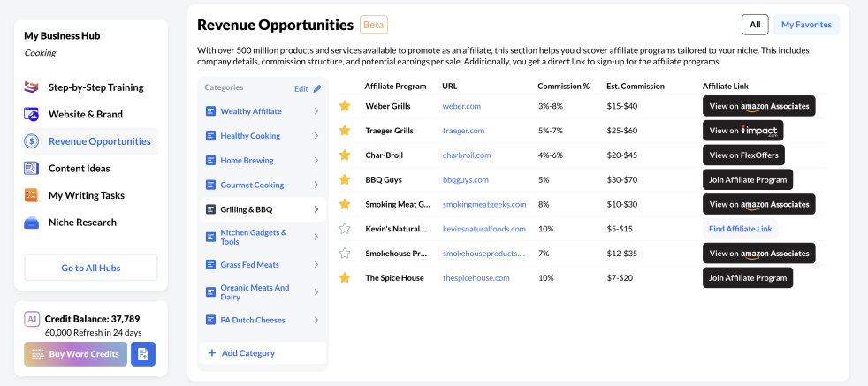This screenshot has height=386, width=868.
Task: Click the Home Brewing category list icon
Action: click(210, 161)
